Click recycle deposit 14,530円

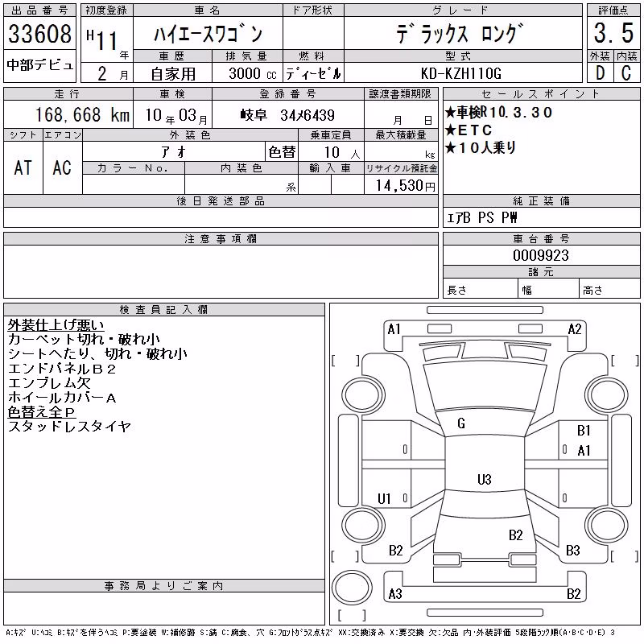point(405,186)
